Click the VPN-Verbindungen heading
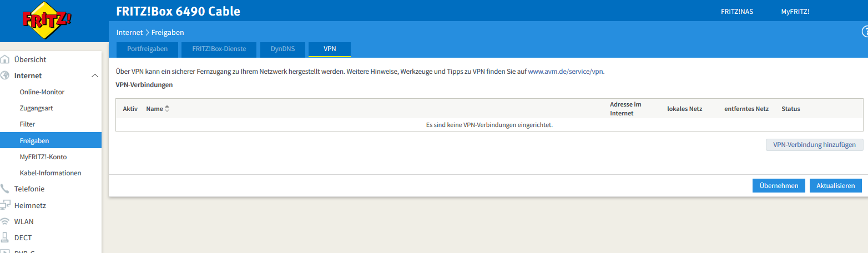868x253 pixels. click(144, 85)
